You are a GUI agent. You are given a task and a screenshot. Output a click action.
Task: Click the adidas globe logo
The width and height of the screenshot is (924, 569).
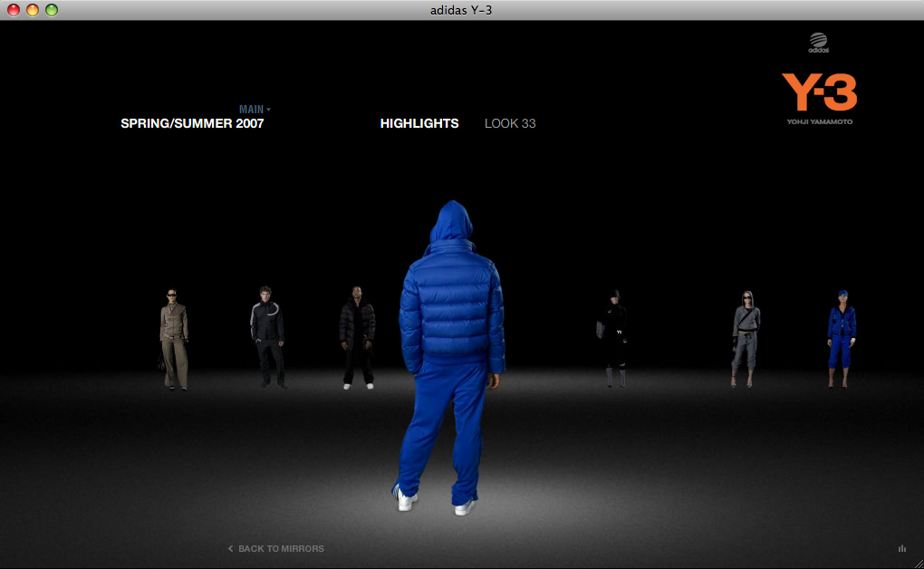[819, 43]
